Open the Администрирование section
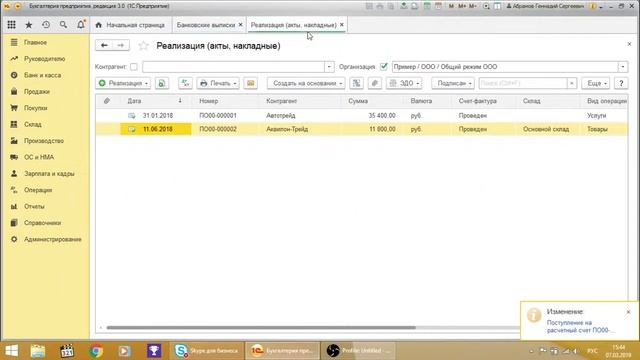Image resolution: width=640 pixels, height=360 pixels. point(53,239)
